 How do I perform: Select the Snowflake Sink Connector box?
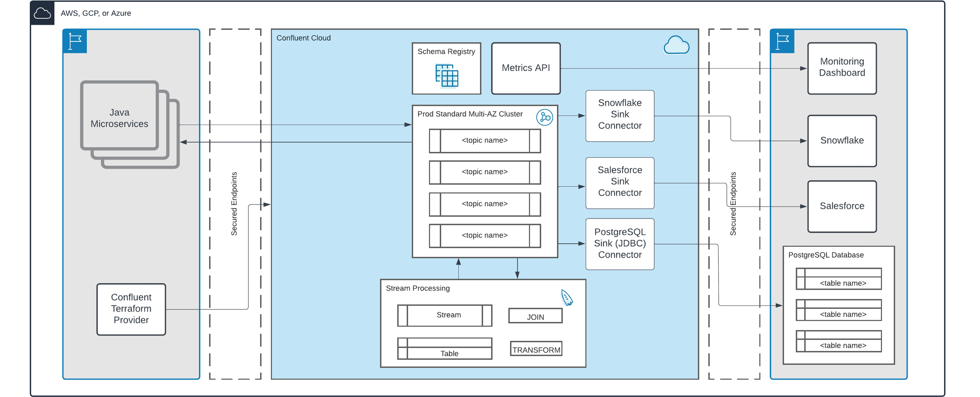pyautogui.click(x=620, y=116)
